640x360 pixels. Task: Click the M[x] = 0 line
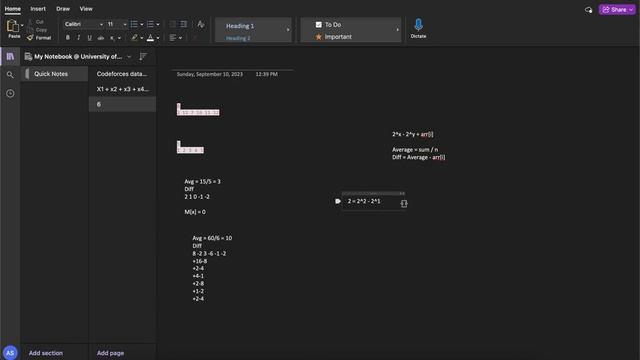pos(195,212)
